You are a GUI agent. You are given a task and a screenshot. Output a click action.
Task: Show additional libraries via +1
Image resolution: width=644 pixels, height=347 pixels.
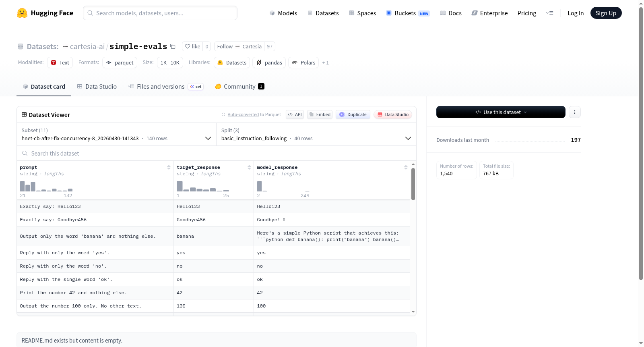325,62
